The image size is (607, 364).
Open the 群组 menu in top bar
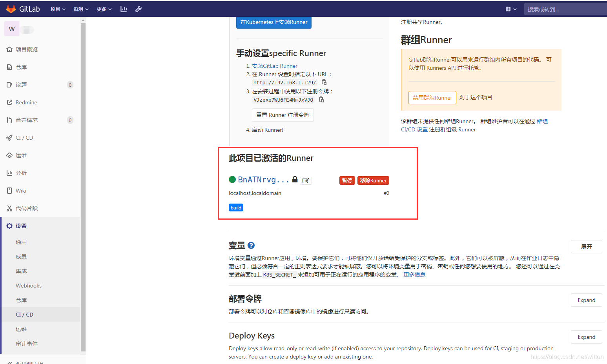coord(81,9)
